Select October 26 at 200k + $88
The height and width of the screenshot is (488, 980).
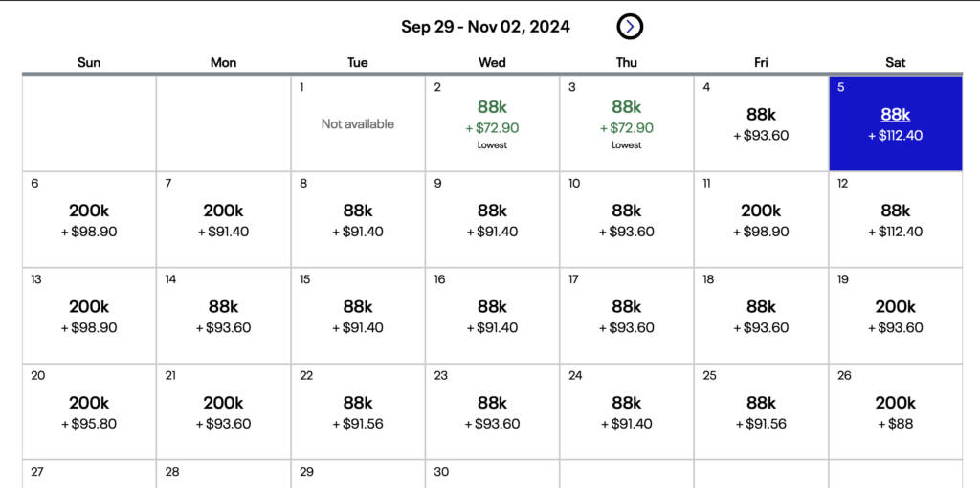point(895,411)
